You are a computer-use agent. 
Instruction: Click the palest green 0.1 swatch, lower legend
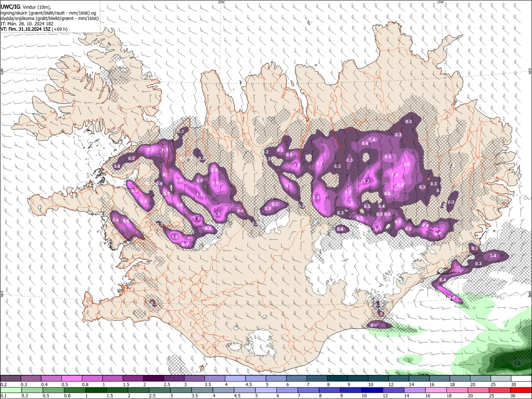11,390
